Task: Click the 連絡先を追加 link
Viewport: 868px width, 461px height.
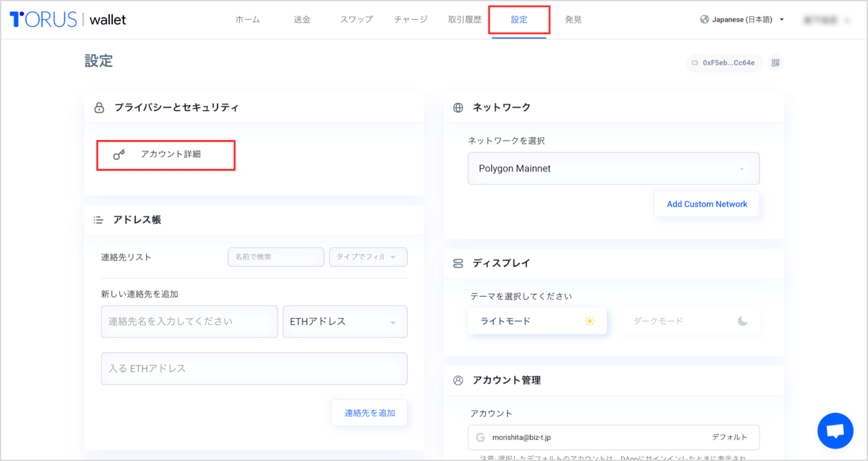Action: tap(369, 412)
